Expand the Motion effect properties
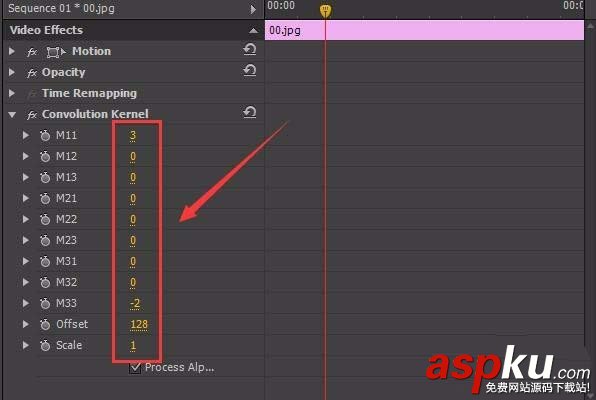This screenshot has width=596, height=400. tap(12, 51)
